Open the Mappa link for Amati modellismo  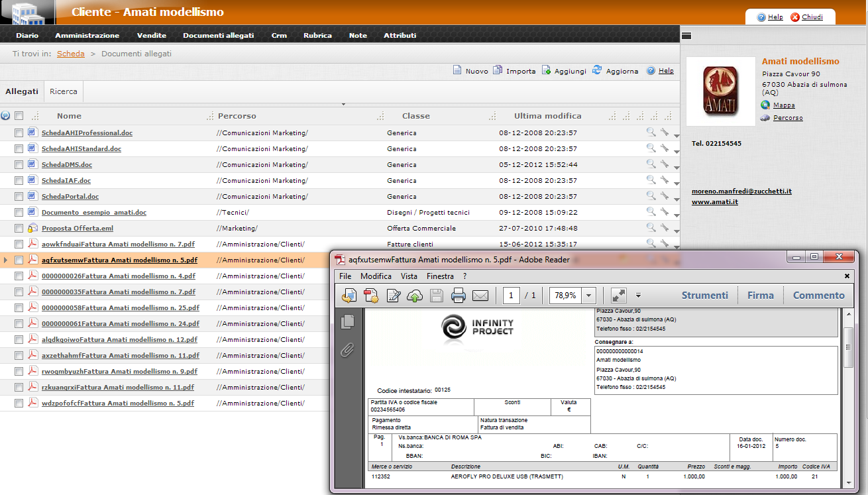(x=784, y=105)
